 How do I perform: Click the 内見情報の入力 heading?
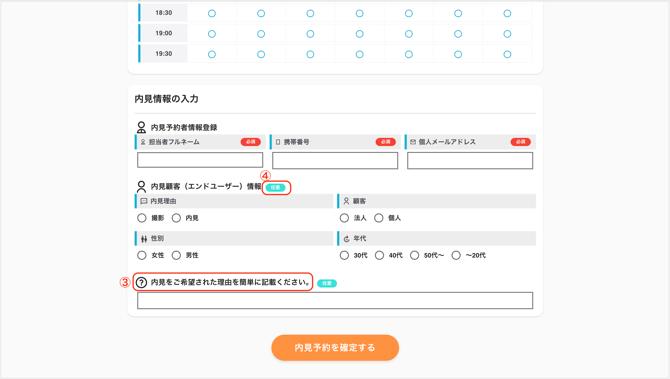point(167,99)
